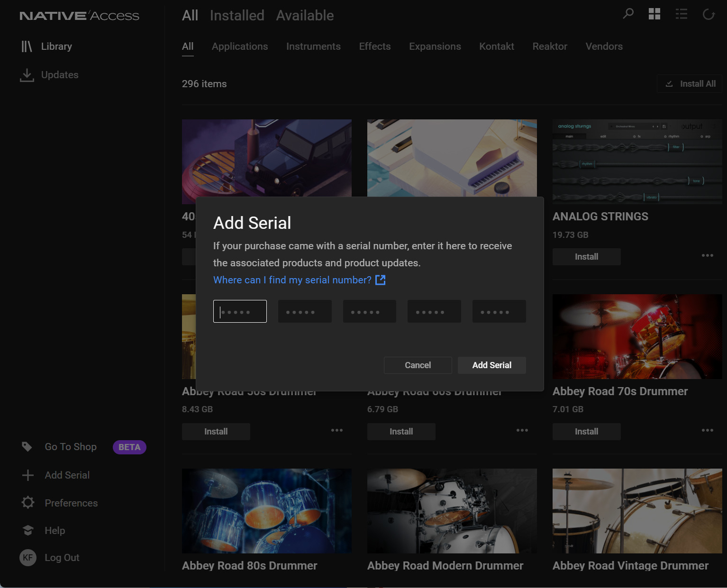Image resolution: width=727 pixels, height=588 pixels.
Task: Open the search magnifier icon
Action: pos(628,14)
